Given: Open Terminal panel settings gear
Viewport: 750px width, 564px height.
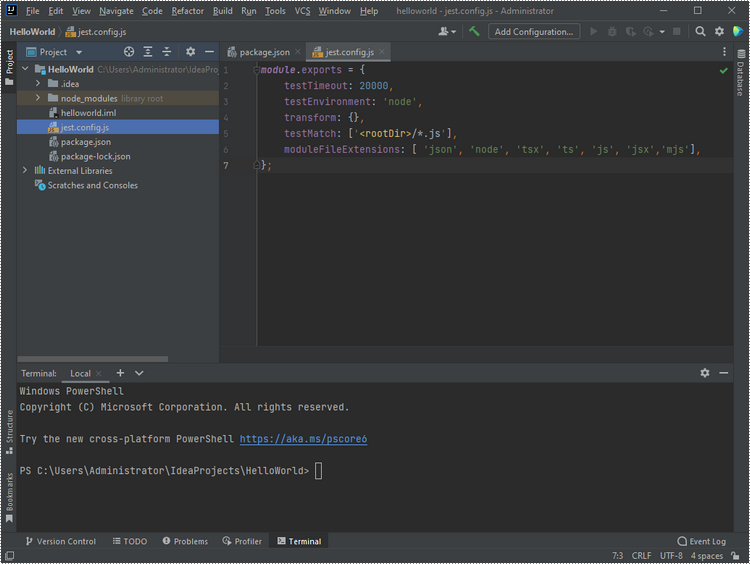Looking at the screenshot, I should (705, 373).
